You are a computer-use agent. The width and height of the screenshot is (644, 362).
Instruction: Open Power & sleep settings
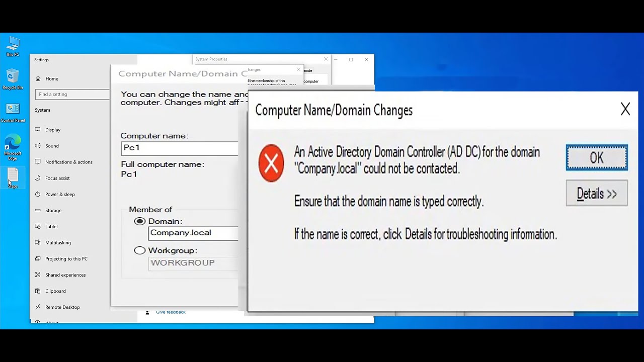(x=60, y=194)
